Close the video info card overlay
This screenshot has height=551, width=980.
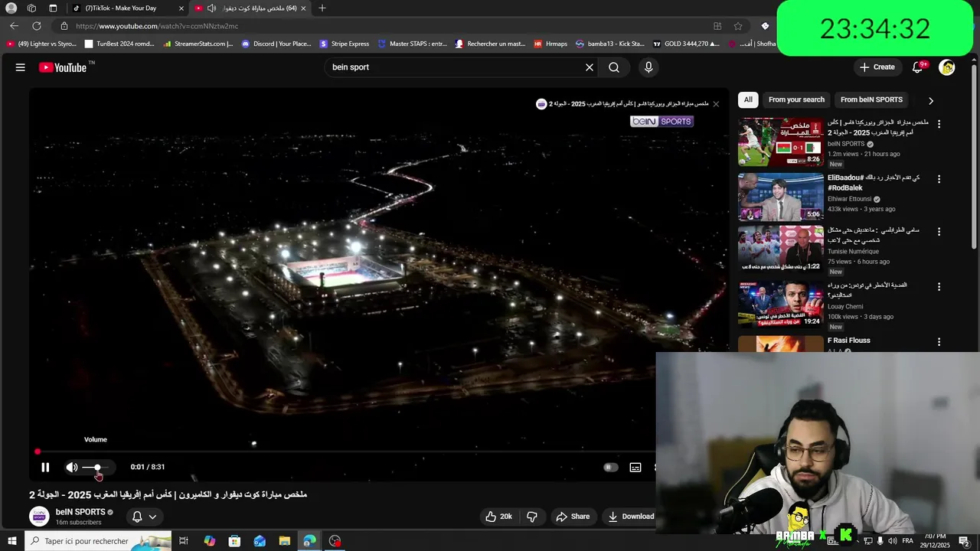pyautogui.click(x=716, y=104)
